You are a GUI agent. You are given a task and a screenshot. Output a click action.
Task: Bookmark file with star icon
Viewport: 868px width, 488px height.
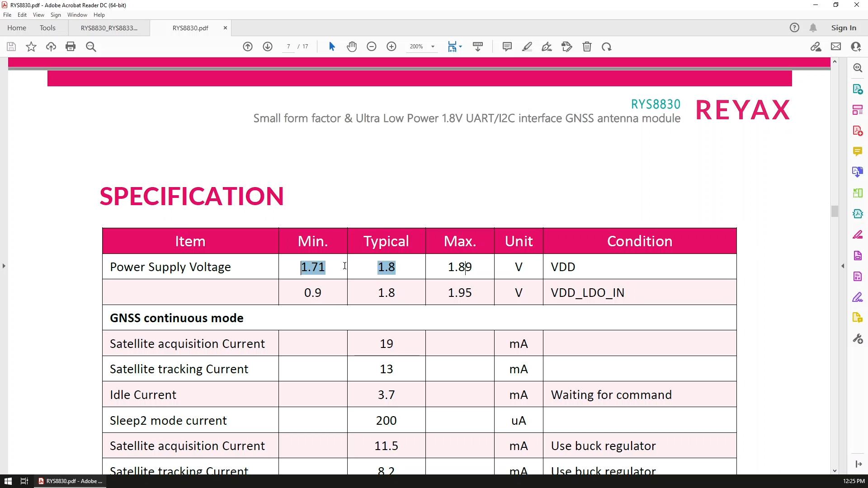click(x=31, y=47)
